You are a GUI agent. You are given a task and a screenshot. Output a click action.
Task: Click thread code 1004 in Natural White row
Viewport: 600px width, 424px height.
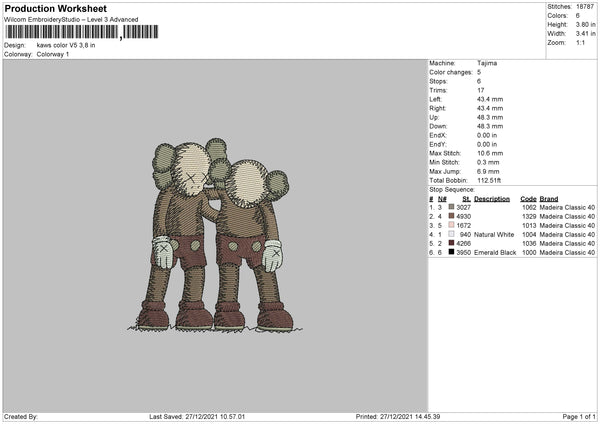coord(529,235)
